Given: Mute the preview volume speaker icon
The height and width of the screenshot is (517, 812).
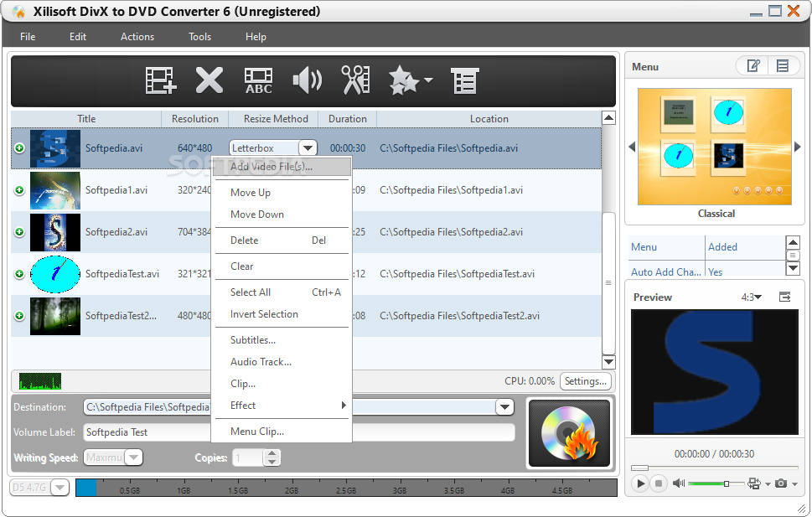Looking at the screenshot, I should click(679, 483).
